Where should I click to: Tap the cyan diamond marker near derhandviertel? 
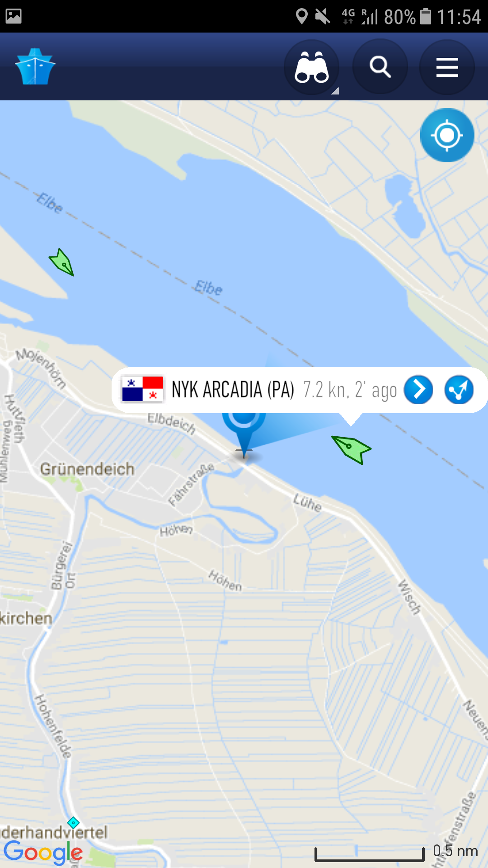pos(73,822)
